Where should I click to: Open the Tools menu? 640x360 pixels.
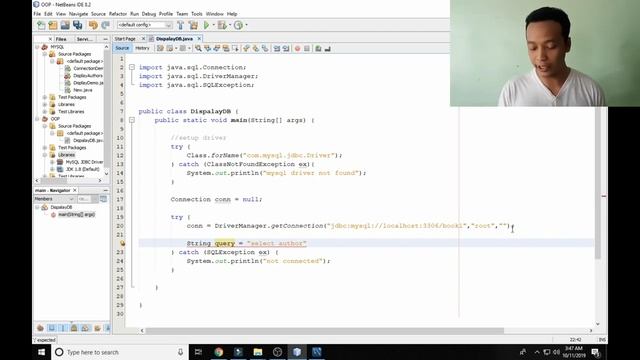click(x=196, y=14)
